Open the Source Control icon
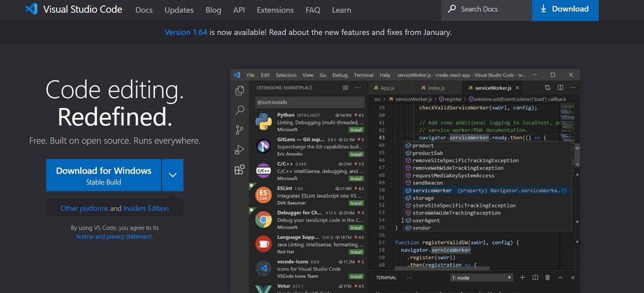Screen dimensions: 644x293 click(x=239, y=129)
